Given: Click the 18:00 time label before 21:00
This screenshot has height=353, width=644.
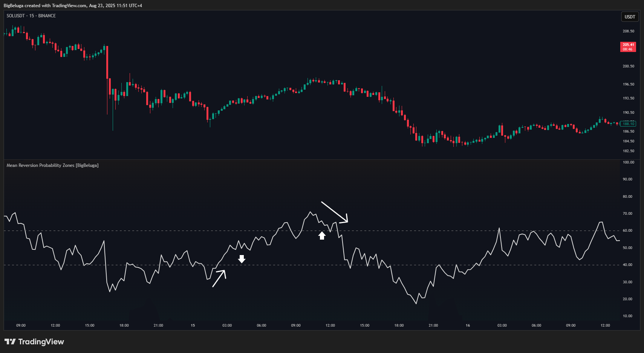Looking at the screenshot, I should 124,325.
